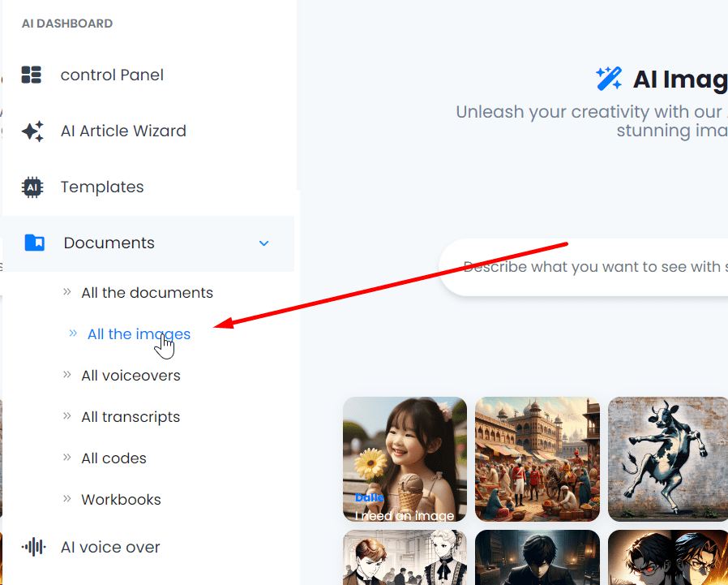This screenshot has height=585, width=728.
Task: Open All transcripts submenu item
Action: [131, 417]
